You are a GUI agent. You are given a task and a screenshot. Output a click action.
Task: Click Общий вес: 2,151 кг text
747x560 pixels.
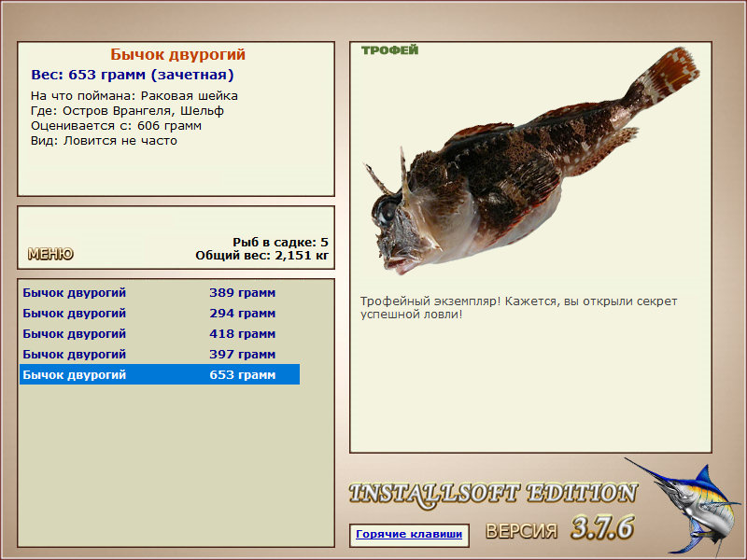262,256
